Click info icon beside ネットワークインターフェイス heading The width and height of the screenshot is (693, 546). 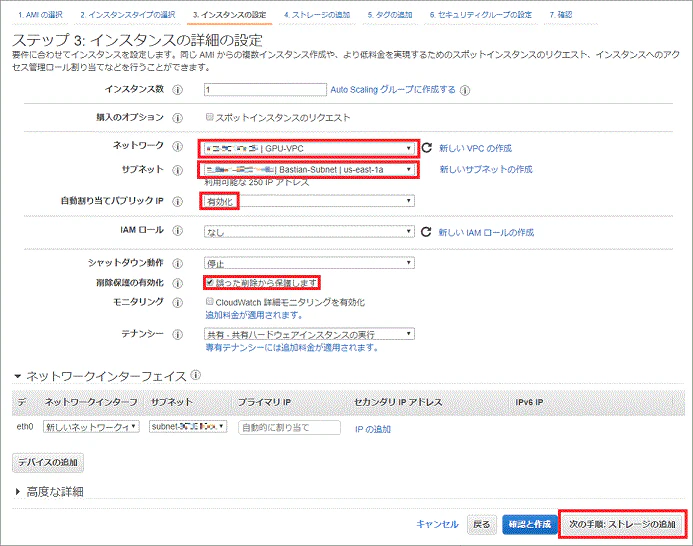[195, 375]
